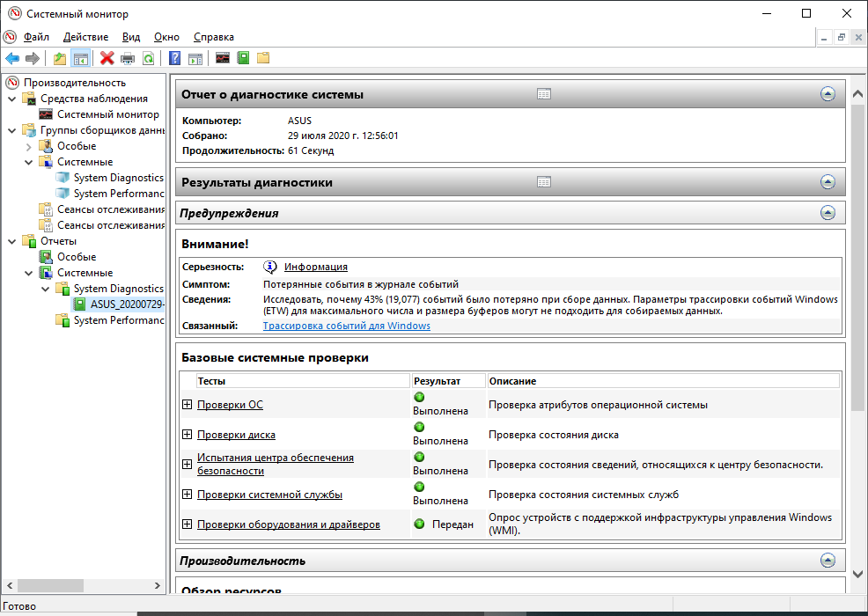Open the 'Справка' menu
The image size is (868, 616).
(214, 37)
